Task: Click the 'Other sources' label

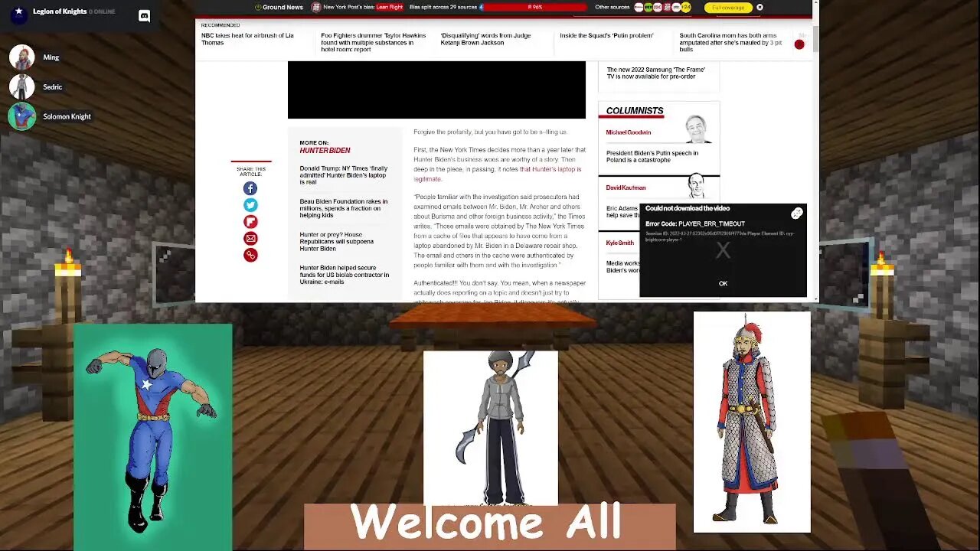Action: (x=612, y=8)
